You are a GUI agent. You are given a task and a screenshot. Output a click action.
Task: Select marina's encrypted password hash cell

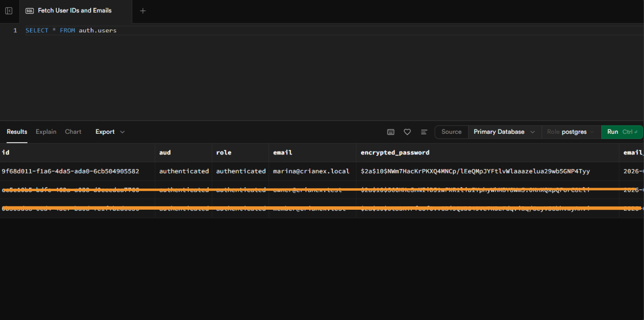488,171
